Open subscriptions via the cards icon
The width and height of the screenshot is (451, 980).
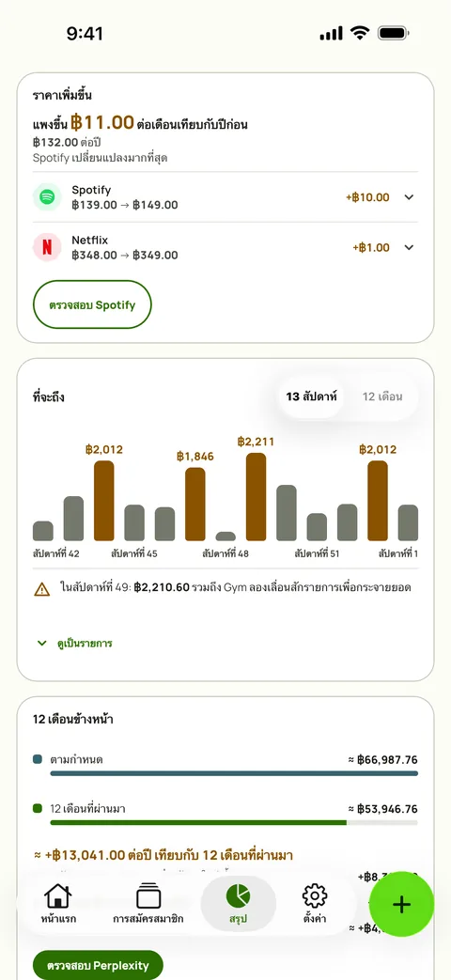(x=148, y=895)
